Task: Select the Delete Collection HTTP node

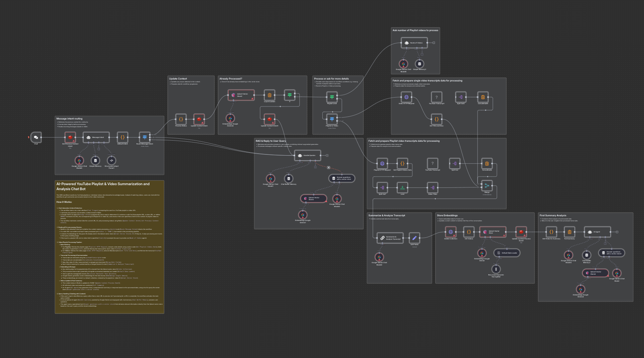Action: [x=451, y=232]
